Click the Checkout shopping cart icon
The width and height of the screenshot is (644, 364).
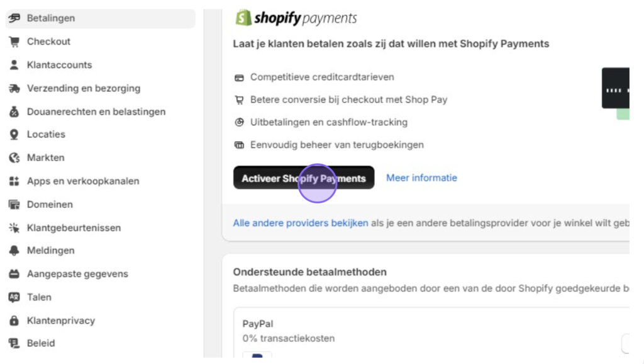14,42
